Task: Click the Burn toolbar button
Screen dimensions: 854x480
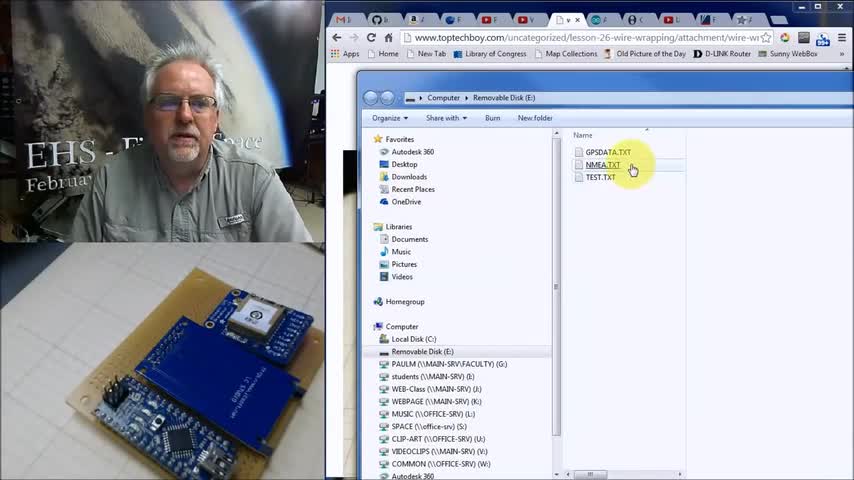Action: pos(492,118)
